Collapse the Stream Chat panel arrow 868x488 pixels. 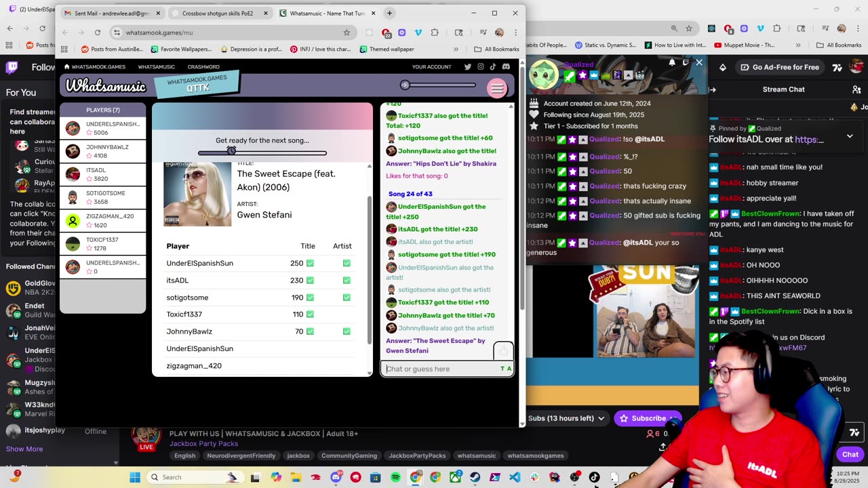(713, 89)
